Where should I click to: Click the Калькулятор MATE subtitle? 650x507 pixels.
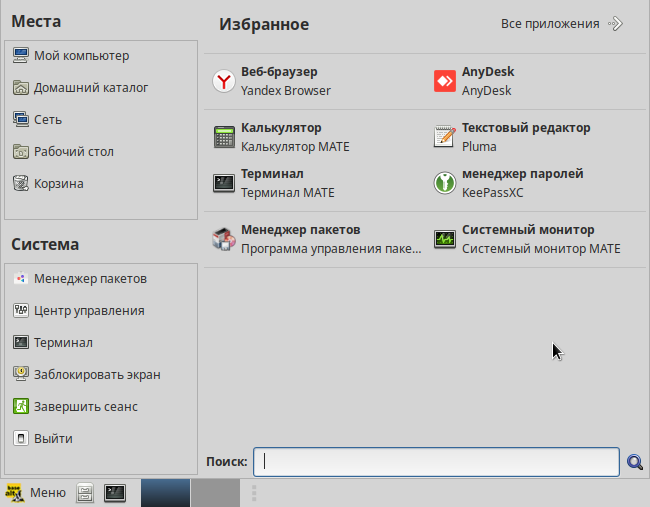[295, 147]
